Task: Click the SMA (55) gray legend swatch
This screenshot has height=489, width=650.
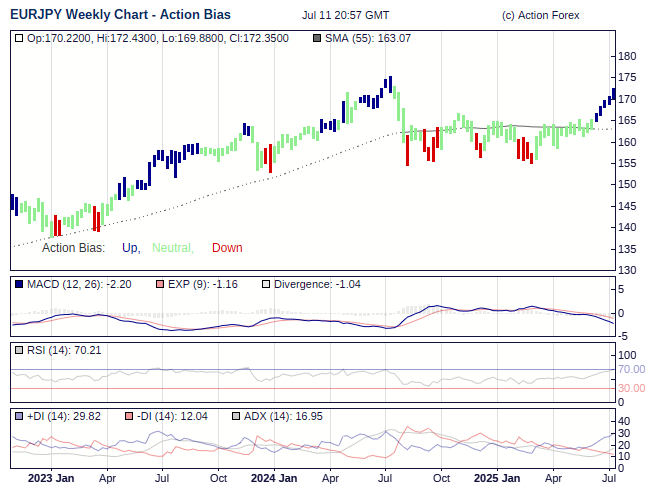Action: (317, 38)
